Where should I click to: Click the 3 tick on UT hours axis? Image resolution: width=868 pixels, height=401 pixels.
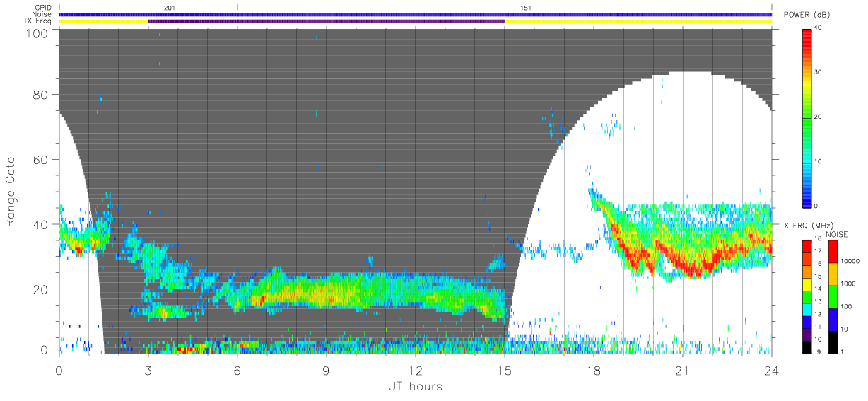pos(148,370)
